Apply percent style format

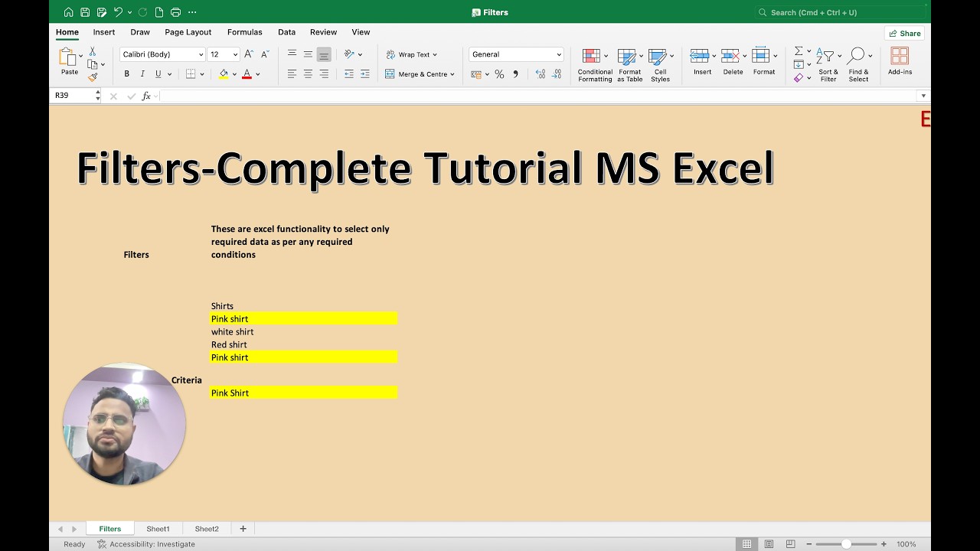coord(499,74)
